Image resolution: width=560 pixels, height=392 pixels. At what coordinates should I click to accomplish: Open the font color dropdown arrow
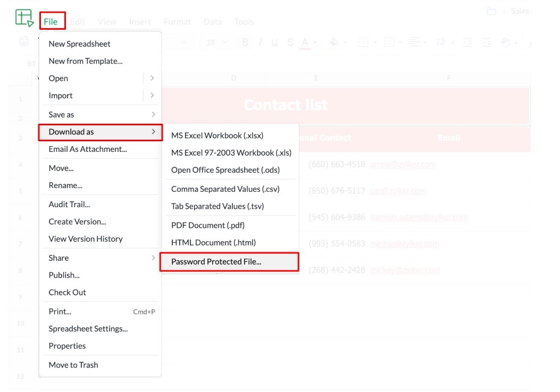(315, 42)
